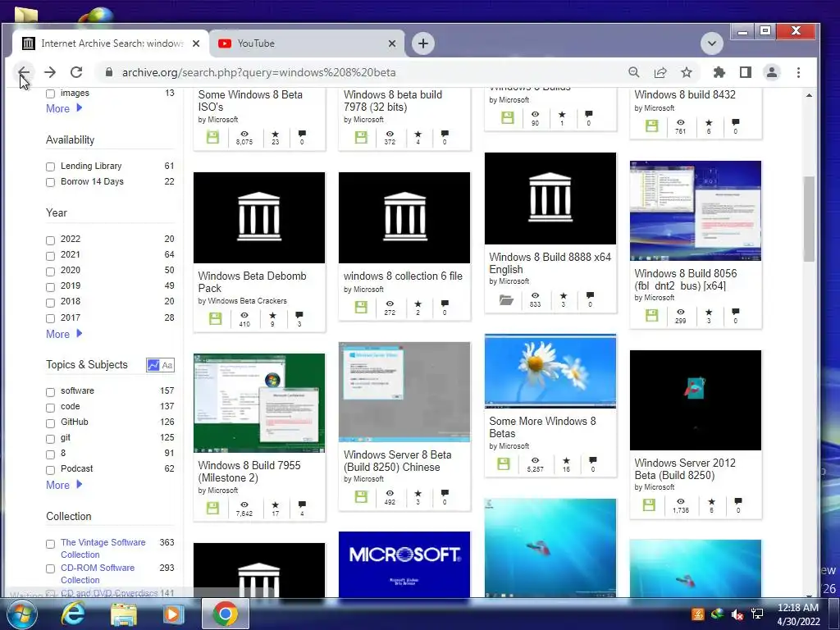The width and height of the screenshot is (840, 630).
Task: Close the Internet Archive Search tab
Action: (x=196, y=43)
